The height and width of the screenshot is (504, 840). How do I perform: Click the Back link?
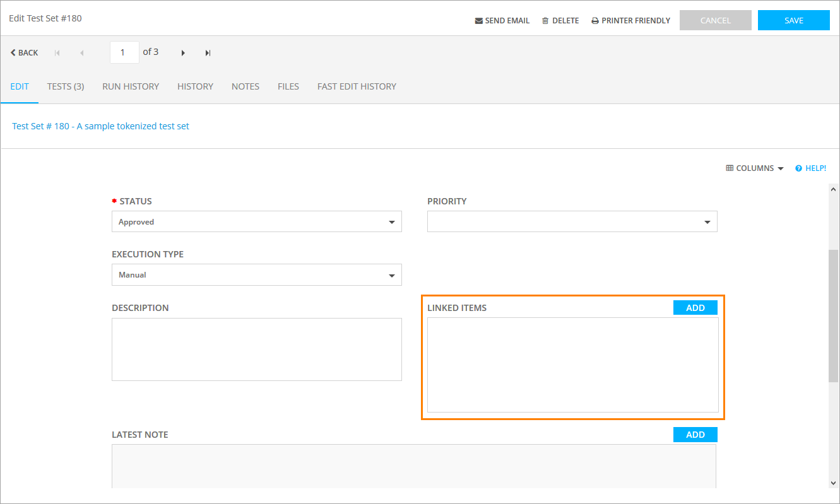pyautogui.click(x=24, y=53)
